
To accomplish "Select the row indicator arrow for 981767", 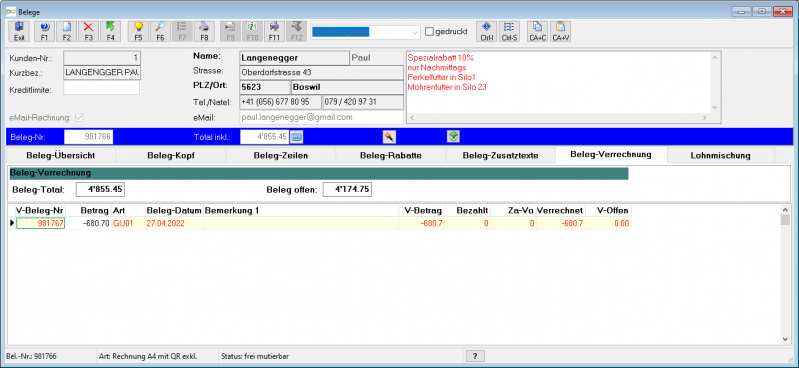I will (x=12, y=223).
